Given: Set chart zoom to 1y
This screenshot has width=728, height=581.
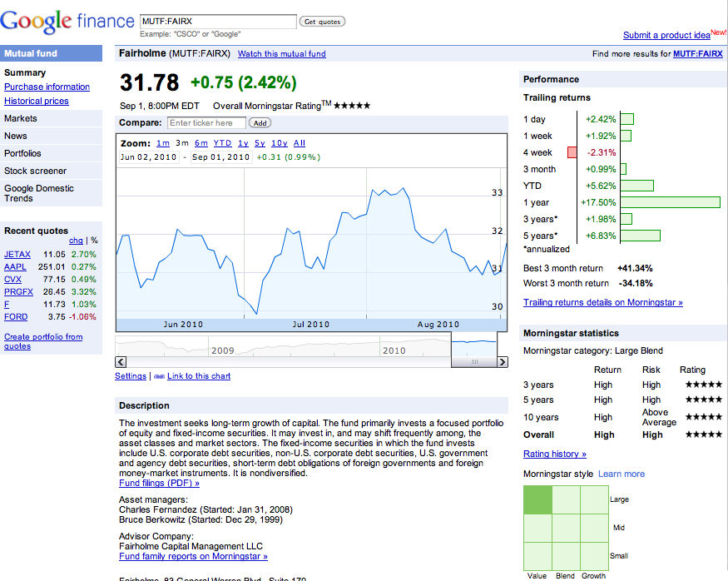Looking at the screenshot, I should point(243,143).
